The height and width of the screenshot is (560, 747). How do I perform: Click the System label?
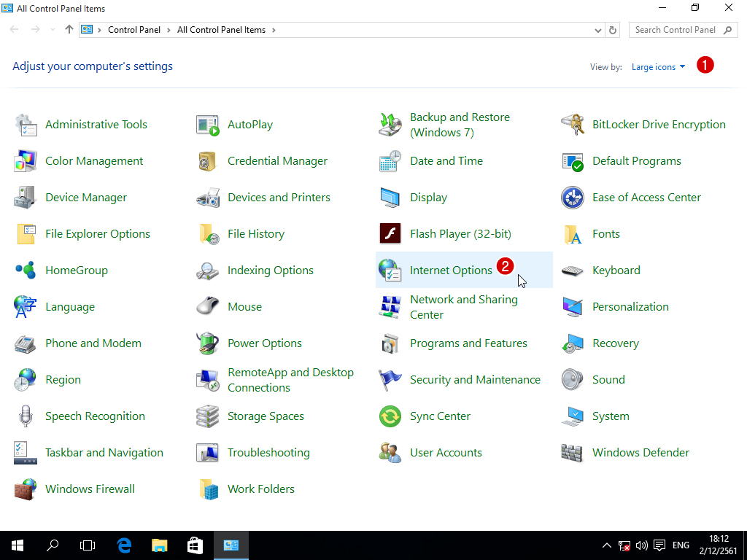(x=611, y=416)
